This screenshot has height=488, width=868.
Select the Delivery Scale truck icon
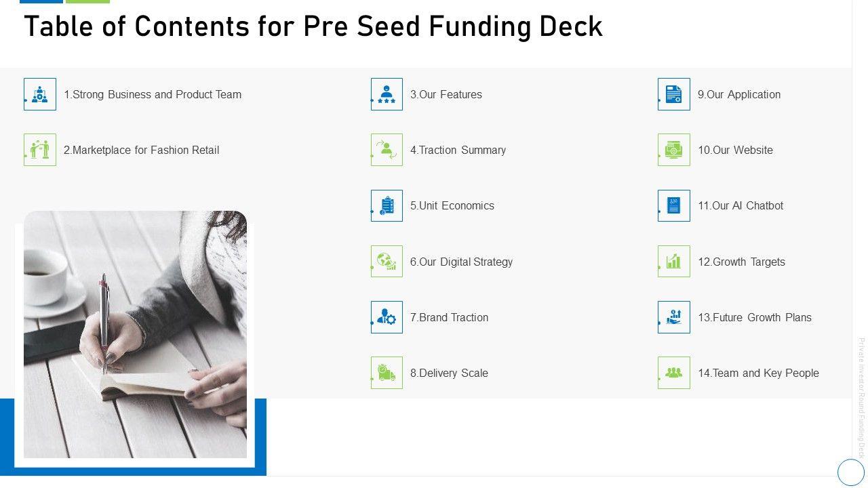click(387, 373)
